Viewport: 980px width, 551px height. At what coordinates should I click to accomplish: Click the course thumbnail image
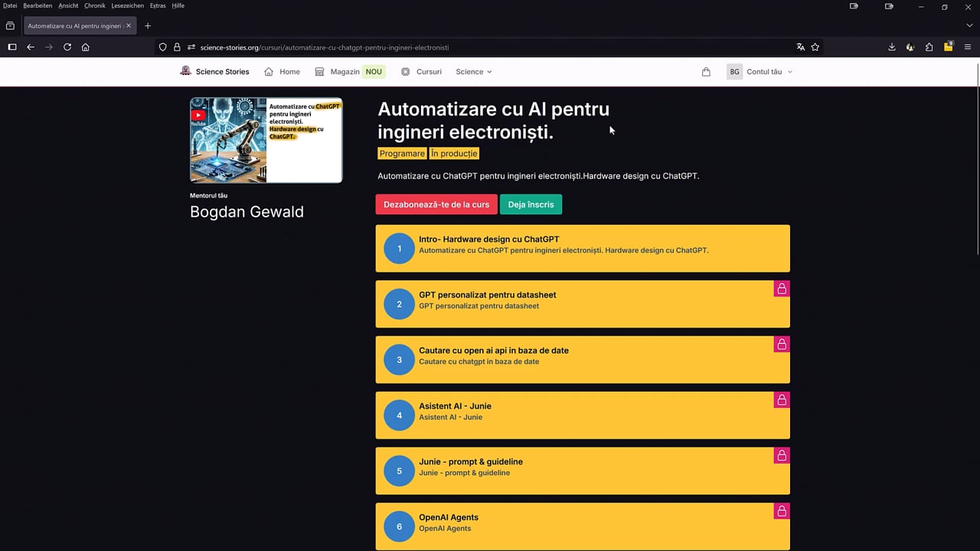coord(266,140)
